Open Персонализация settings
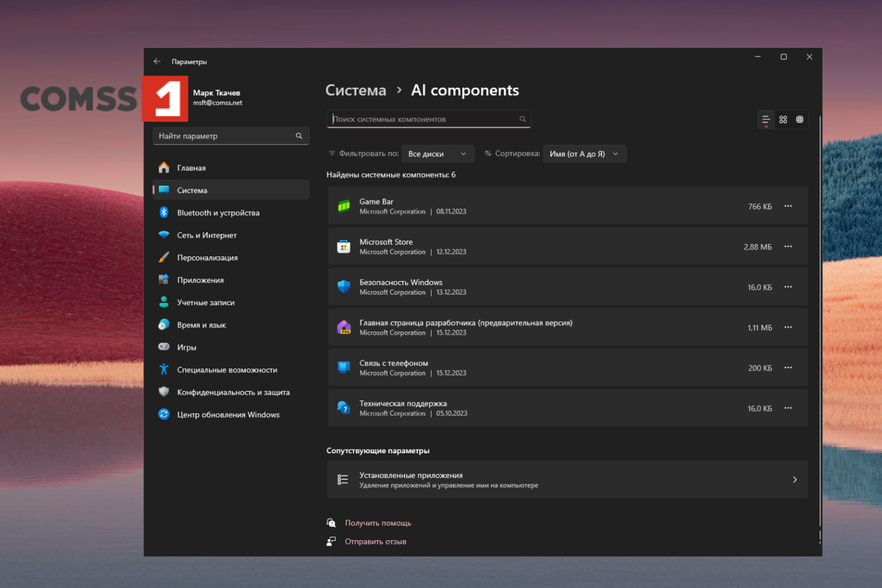The height and width of the screenshot is (588, 882). tap(231, 258)
